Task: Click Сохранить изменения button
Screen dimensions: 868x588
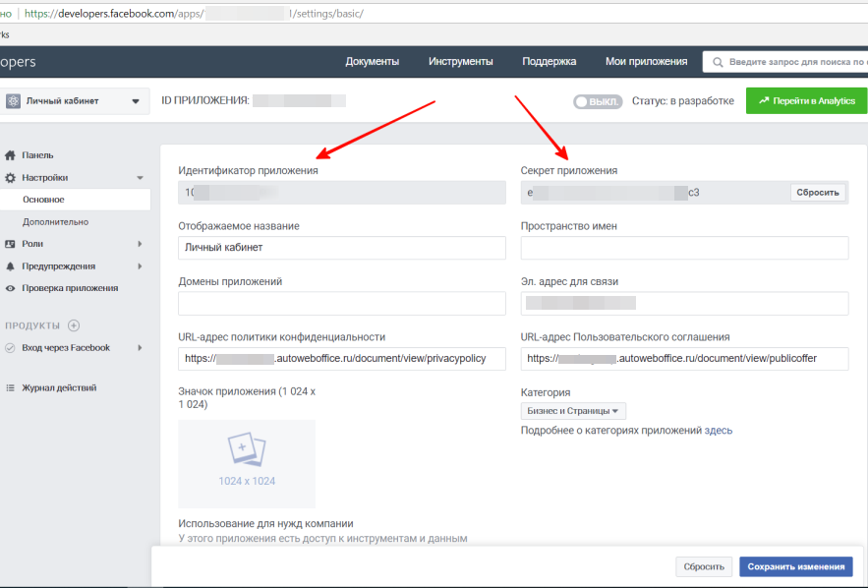Action: [796, 567]
